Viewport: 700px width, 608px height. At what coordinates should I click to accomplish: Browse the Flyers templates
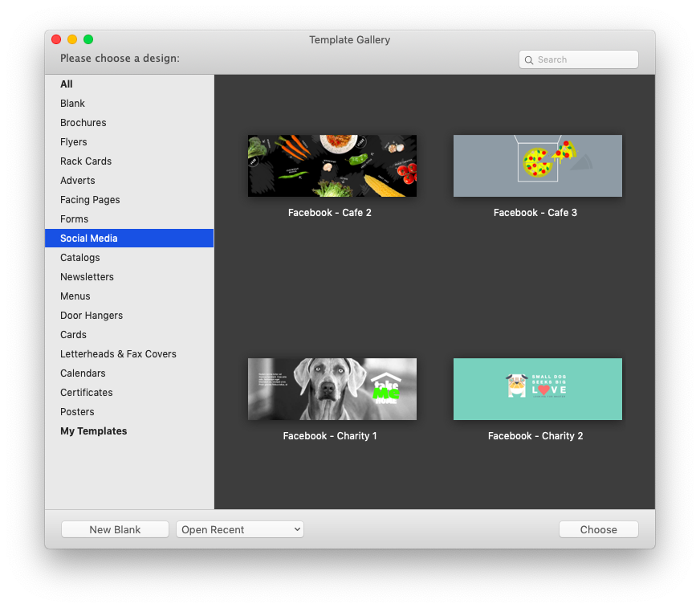point(73,141)
